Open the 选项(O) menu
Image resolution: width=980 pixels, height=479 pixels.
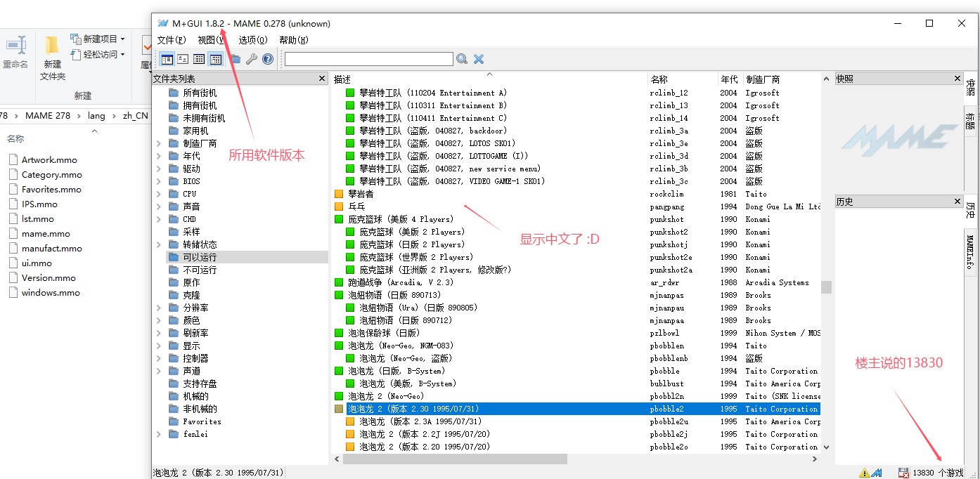coord(253,40)
